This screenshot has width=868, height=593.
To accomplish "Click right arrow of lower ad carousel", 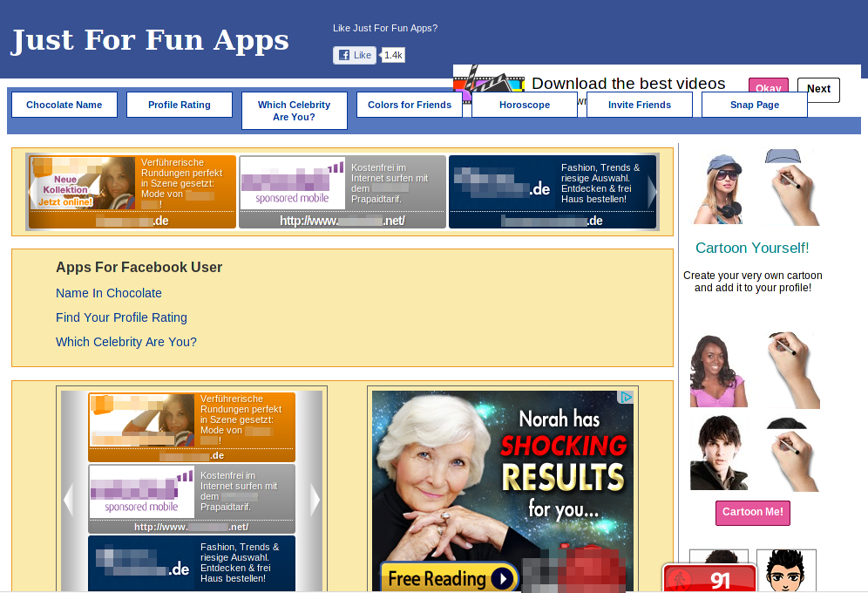I will tap(315, 500).
